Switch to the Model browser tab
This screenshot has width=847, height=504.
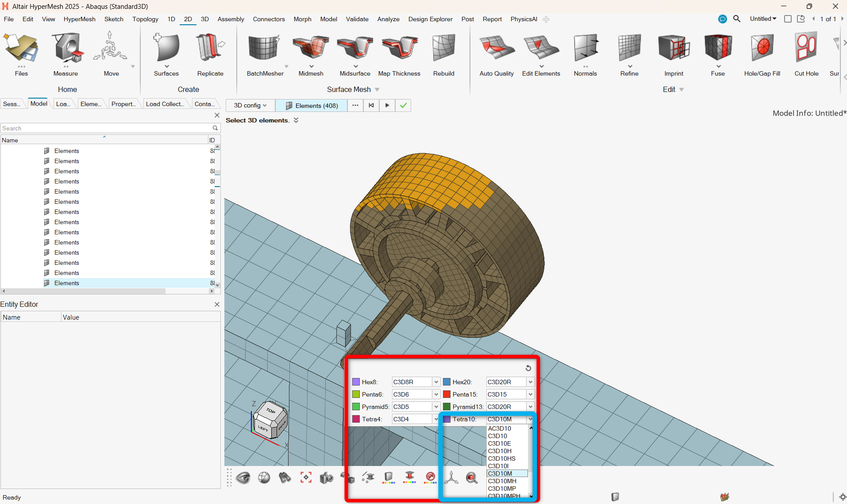click(x=39, y=103)
